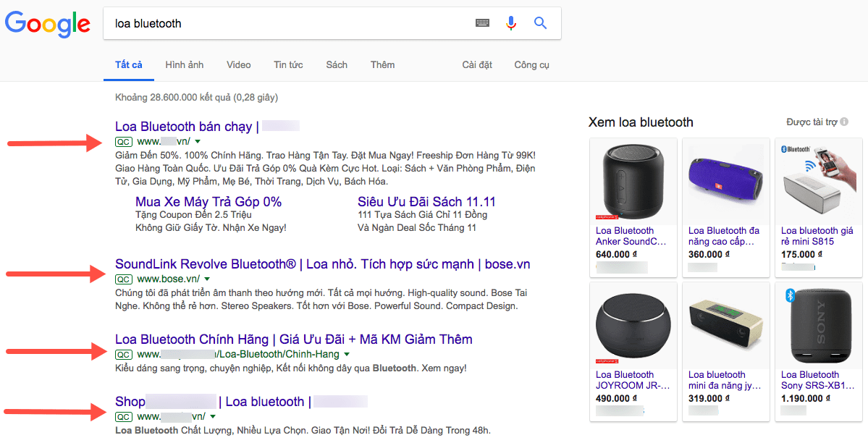
Task: Open the on-screen keyboard icon
Action: tap(482, 23)
